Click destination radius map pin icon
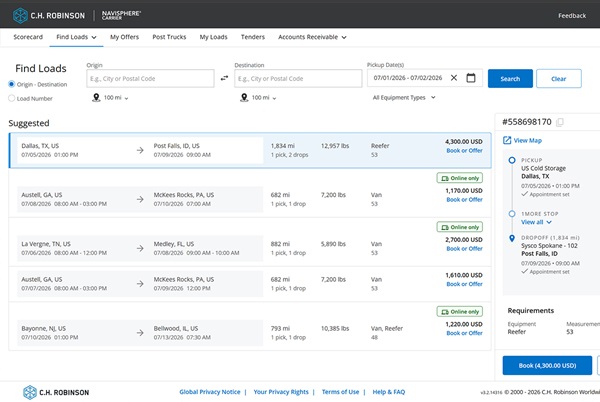This screenshot has width=600, height=402. (244, 98)
